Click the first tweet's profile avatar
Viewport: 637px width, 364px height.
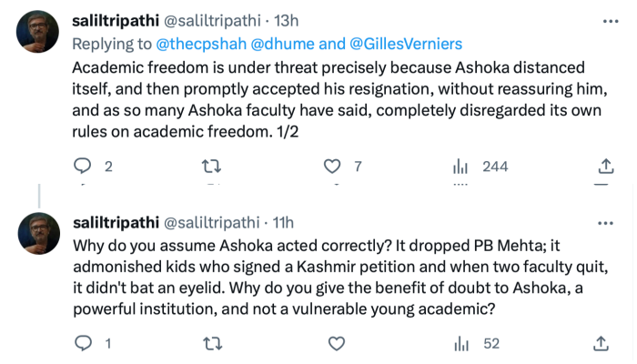tap(39, 31)
